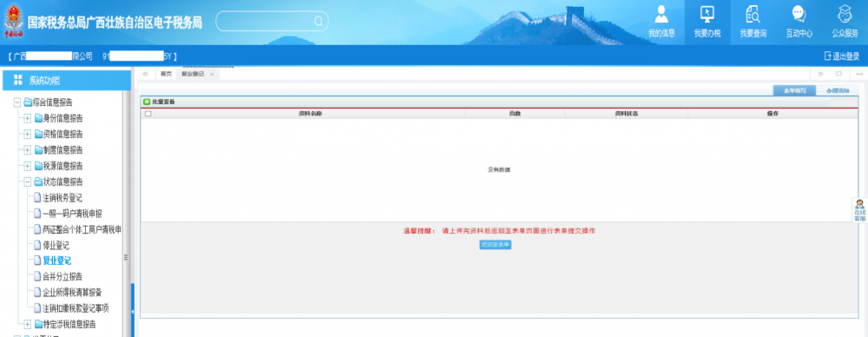
Task: Click the 身份信息报告 folder icon
Action: click(38, 119)
